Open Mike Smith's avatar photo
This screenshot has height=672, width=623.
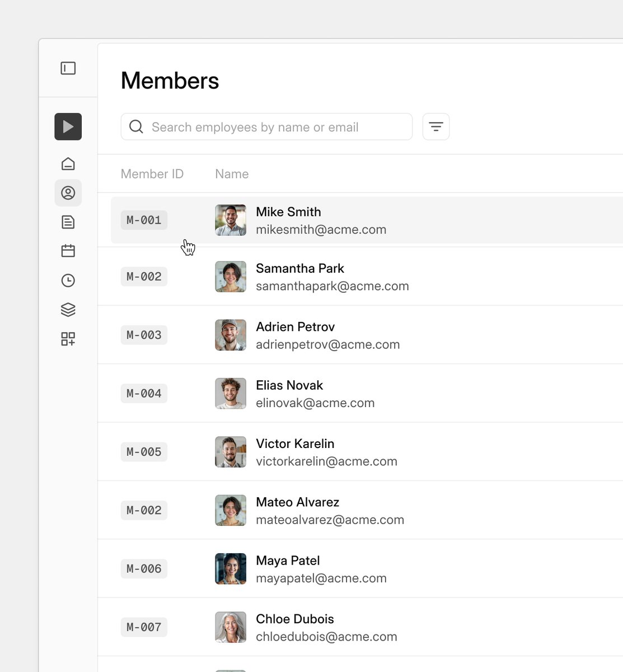231,220
